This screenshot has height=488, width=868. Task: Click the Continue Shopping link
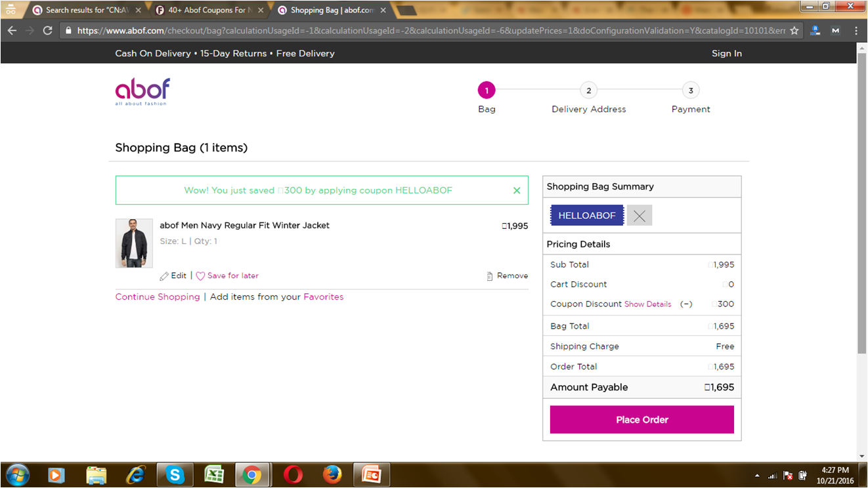[158, 297]
